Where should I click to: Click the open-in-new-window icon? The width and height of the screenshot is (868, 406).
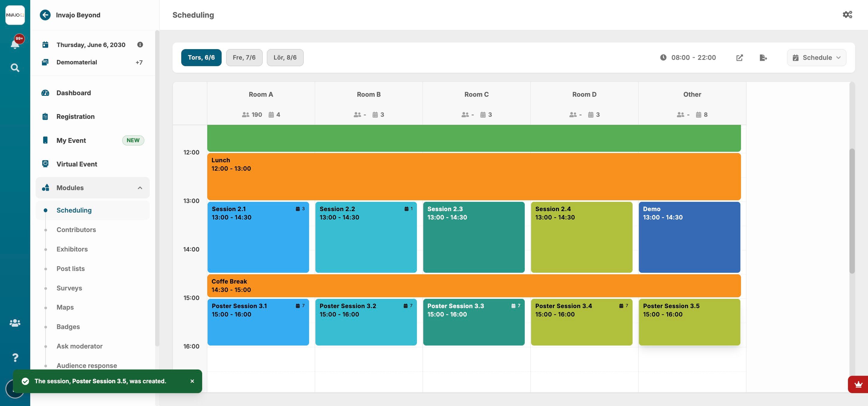[739, 57]
